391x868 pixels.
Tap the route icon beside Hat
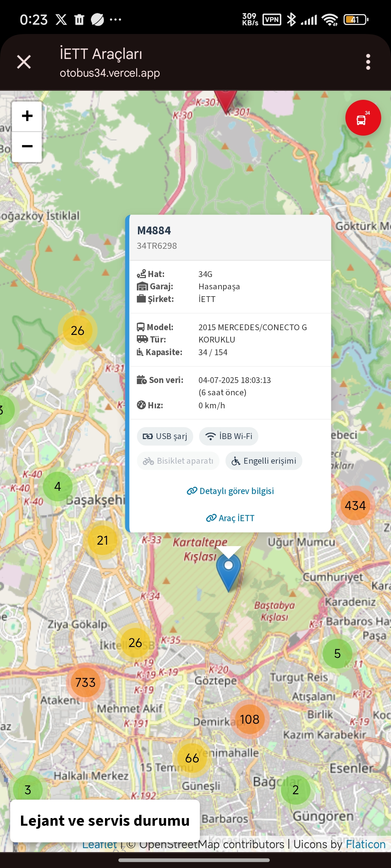coord(141,274)
